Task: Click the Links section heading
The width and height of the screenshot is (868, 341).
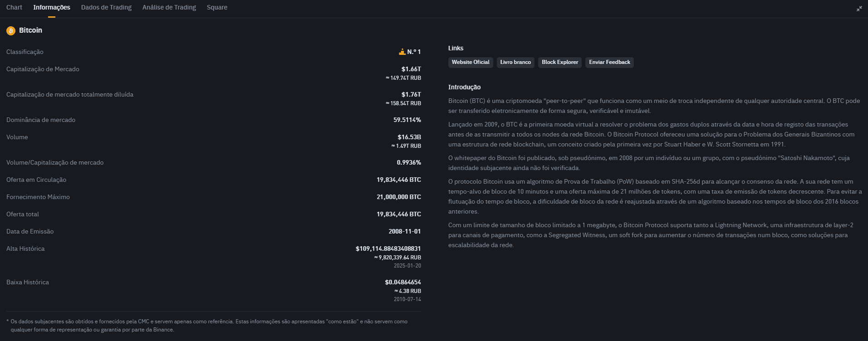Action: [456, 48]
